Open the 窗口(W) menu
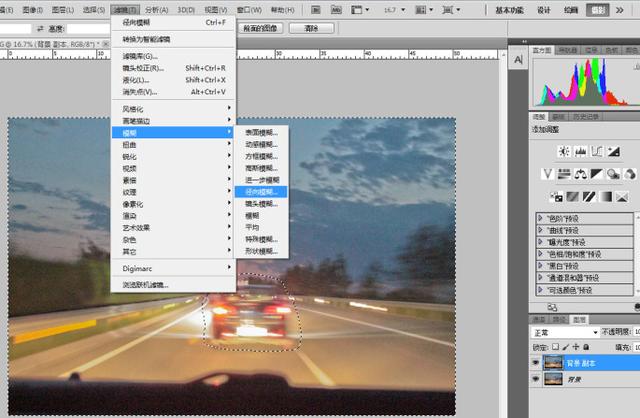The height and width of the screenshot is (418, 640). click(249, 9)
